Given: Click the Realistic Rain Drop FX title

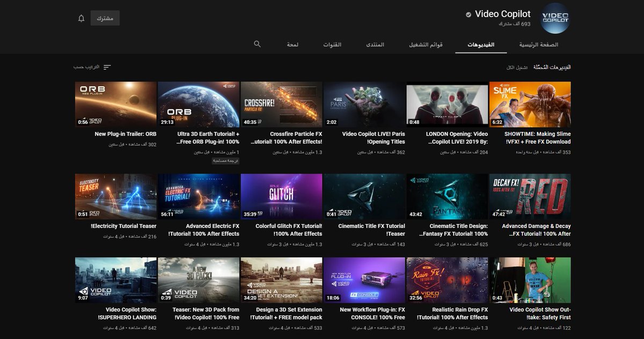Looking at the screenshot, I should pos(452,314).
